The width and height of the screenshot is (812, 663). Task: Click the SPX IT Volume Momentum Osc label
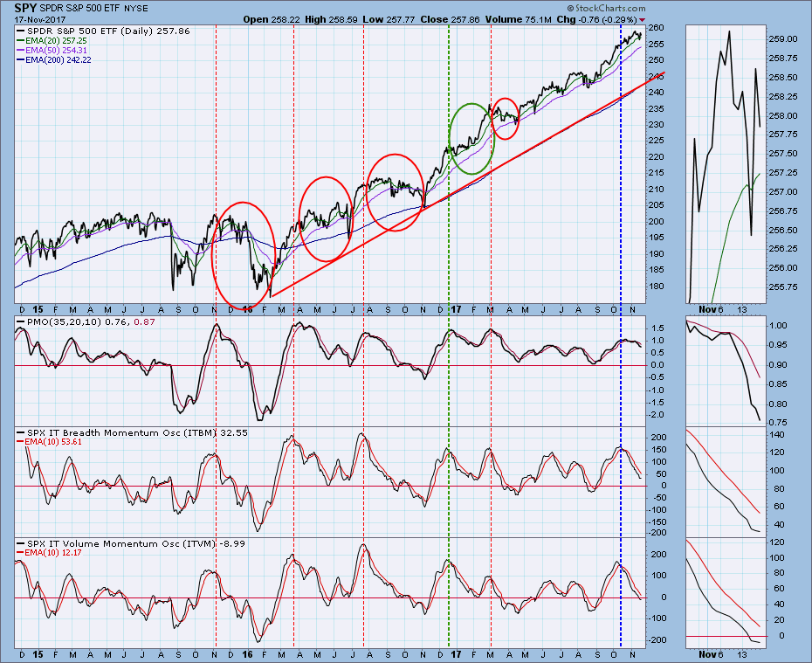(x=131, y=543)
